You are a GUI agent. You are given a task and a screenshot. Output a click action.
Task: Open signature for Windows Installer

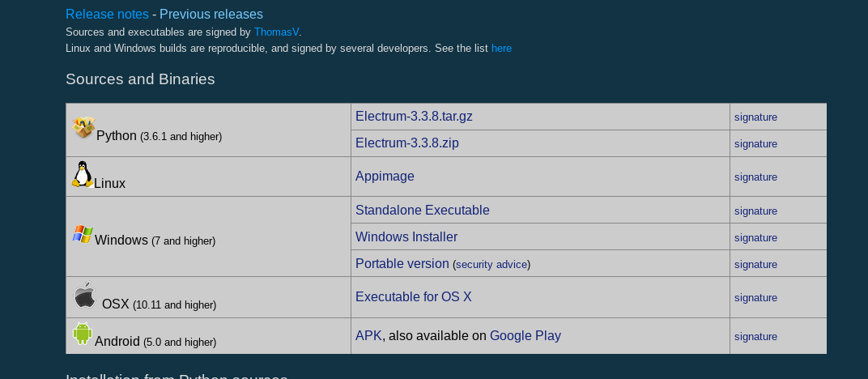tap(755, 238)
